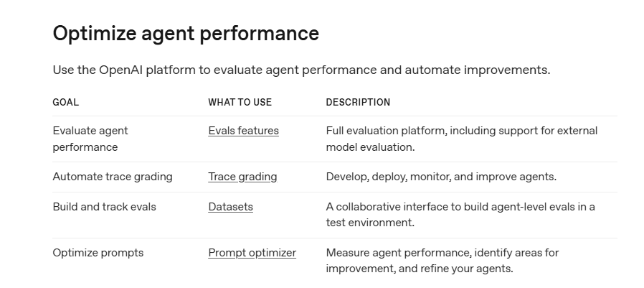Viewport: 644px width, 288px height.
Task: Open the Datasets link
Action: [230, 207]
